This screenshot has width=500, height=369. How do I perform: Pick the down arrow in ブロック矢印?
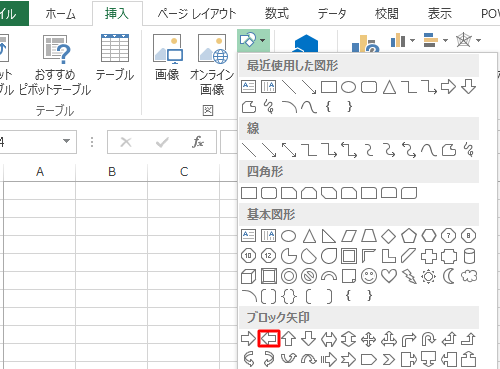coord(309,339)
